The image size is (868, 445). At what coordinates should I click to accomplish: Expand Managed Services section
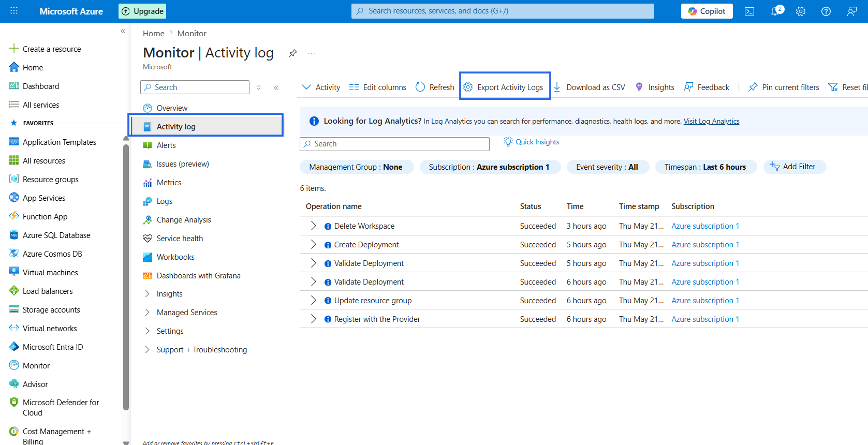pyautogui.click(x=148, y=313)
